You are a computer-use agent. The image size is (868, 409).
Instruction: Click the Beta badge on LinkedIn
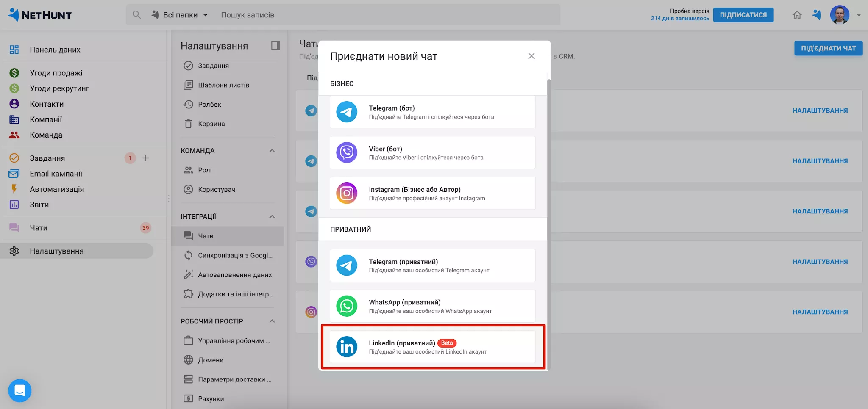(x=447, y=343)
